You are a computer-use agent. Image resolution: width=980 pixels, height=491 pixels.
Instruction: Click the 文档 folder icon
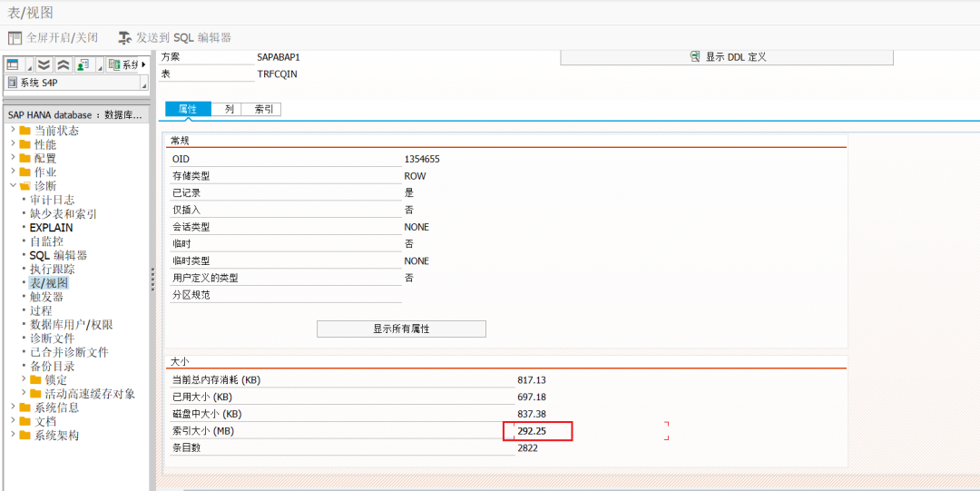[x=25, y=422]
